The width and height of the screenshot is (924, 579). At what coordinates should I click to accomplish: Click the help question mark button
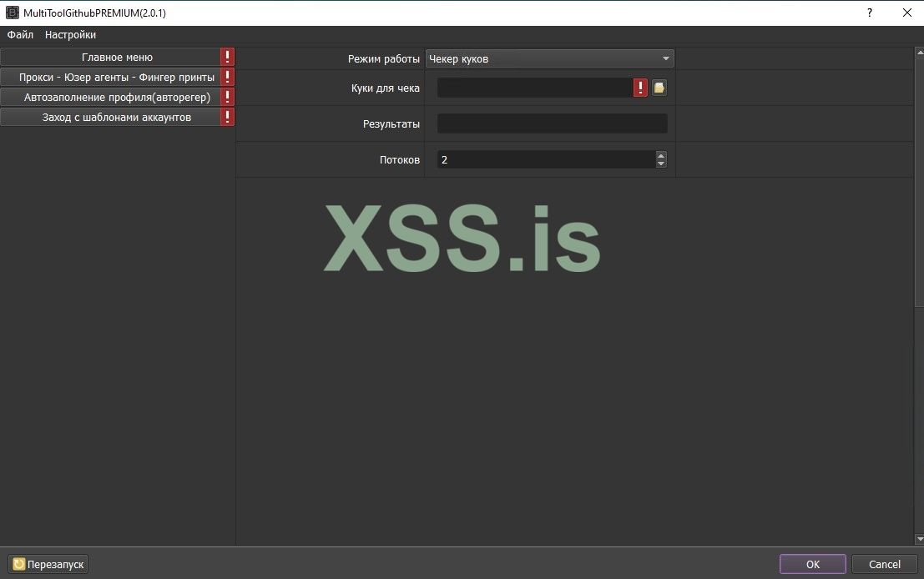coord(869,13)
